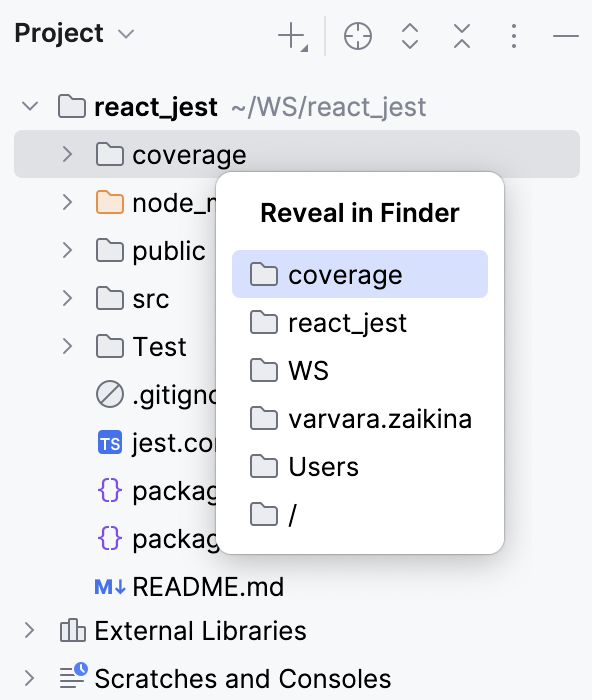
Task: Expand External Libraries node
Action: [x=29, y=630]
